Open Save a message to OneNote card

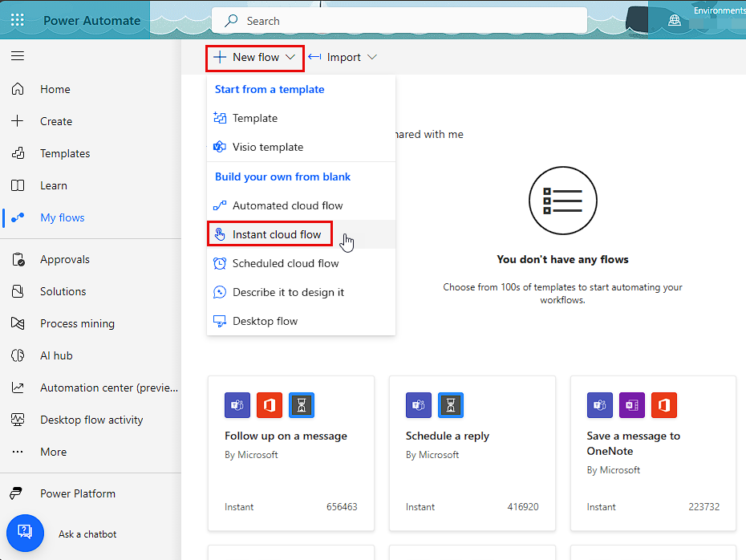[653, 453]
